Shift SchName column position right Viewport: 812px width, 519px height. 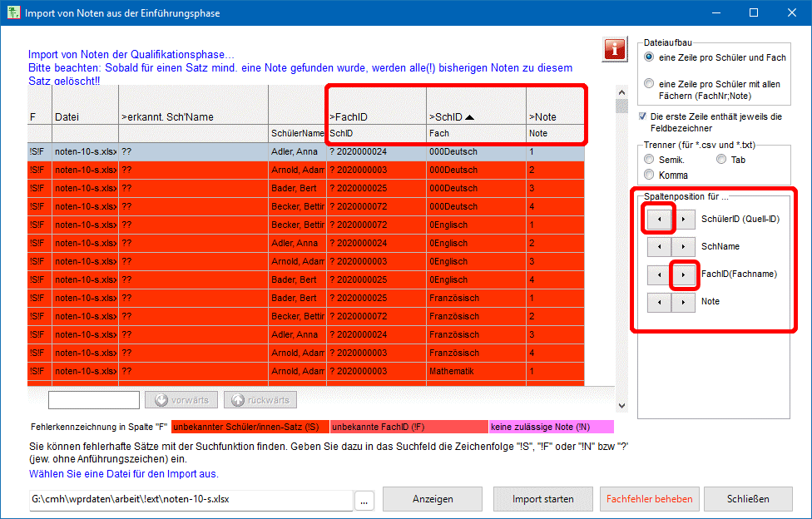(684, 247)
